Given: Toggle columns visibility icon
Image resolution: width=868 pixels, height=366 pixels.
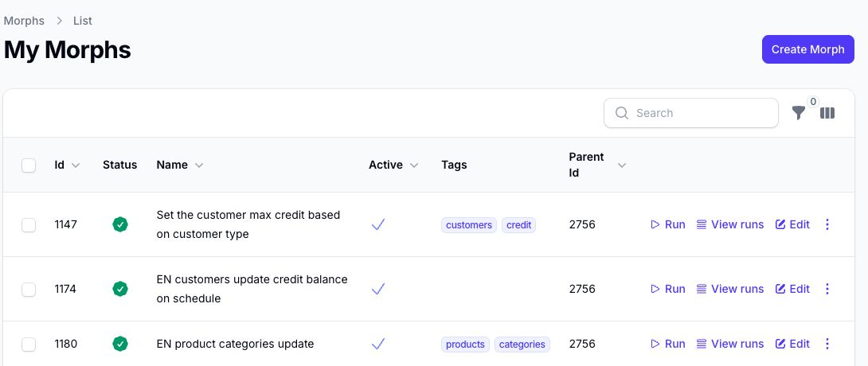Looking at the screenshot, I should coord(827,113).
